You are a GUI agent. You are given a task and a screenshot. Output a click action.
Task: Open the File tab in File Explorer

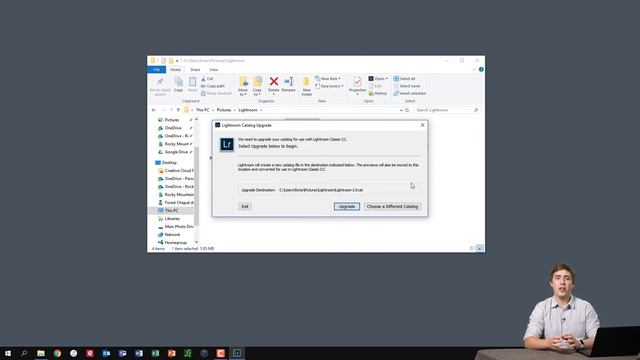(x=157, y=70)
